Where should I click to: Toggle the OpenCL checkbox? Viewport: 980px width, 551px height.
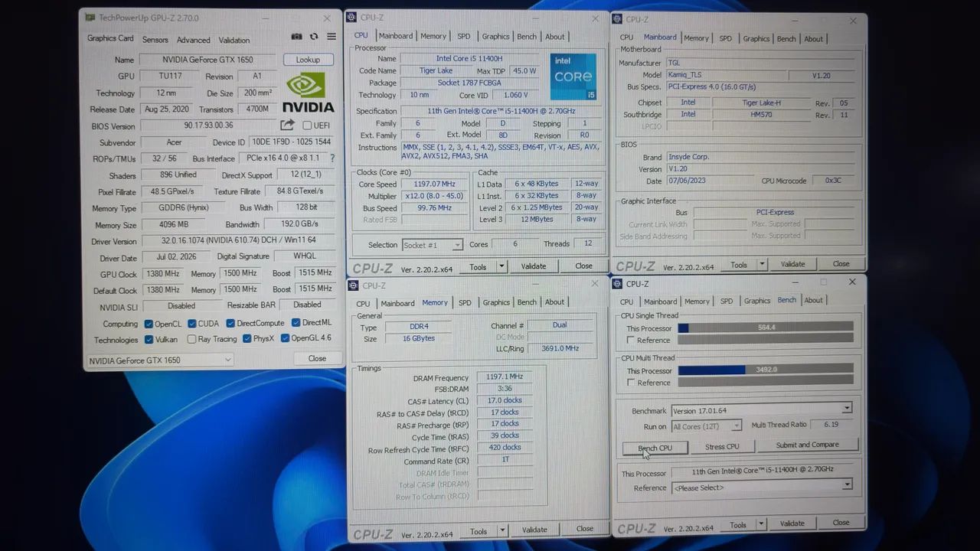coord(149,324)
